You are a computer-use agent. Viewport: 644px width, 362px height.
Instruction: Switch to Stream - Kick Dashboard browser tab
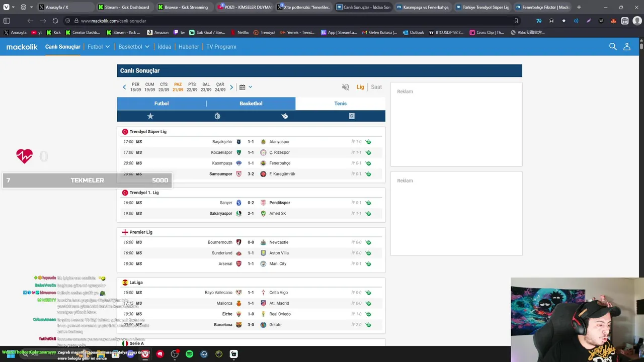(x=124, y=7)
